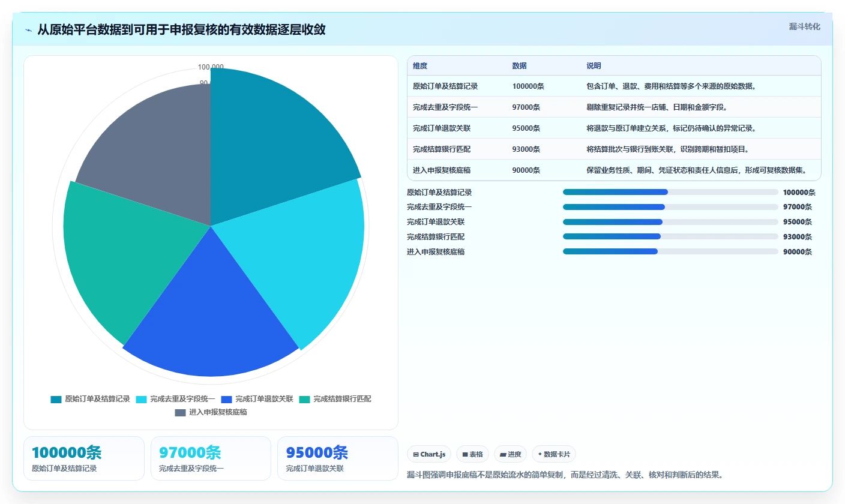Click description 剔除重复记录并统一店铺、日期和金额字段

click(657, 107)
